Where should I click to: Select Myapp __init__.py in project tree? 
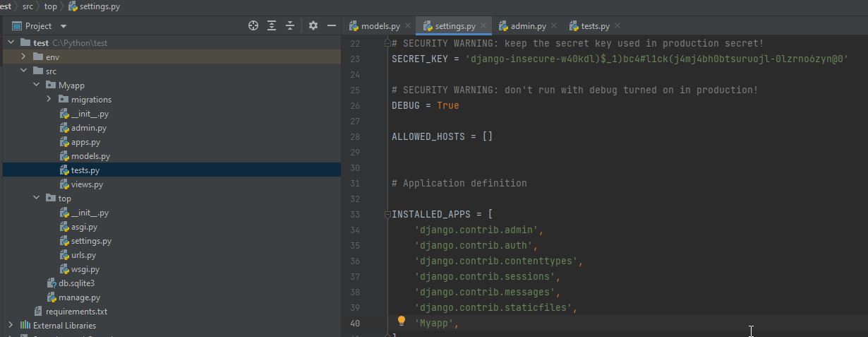(x=84, y=113)
